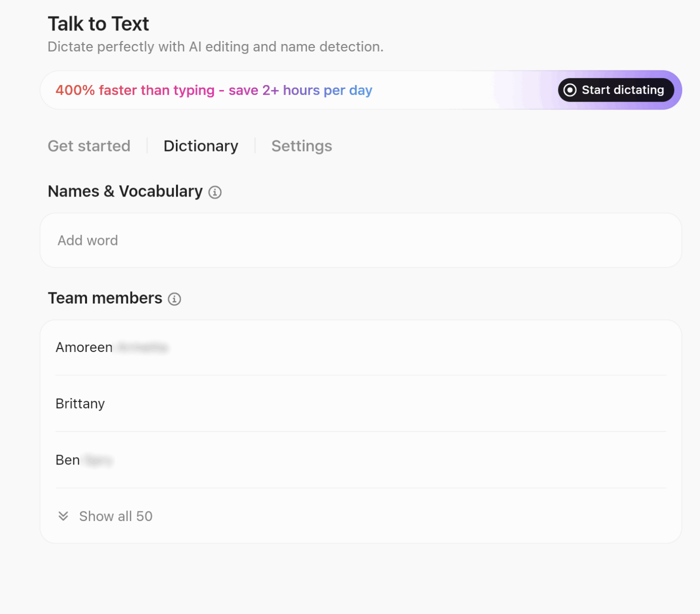700x614 pixels.
Task: Click the Start dictating button
Action: coord(615,90)
